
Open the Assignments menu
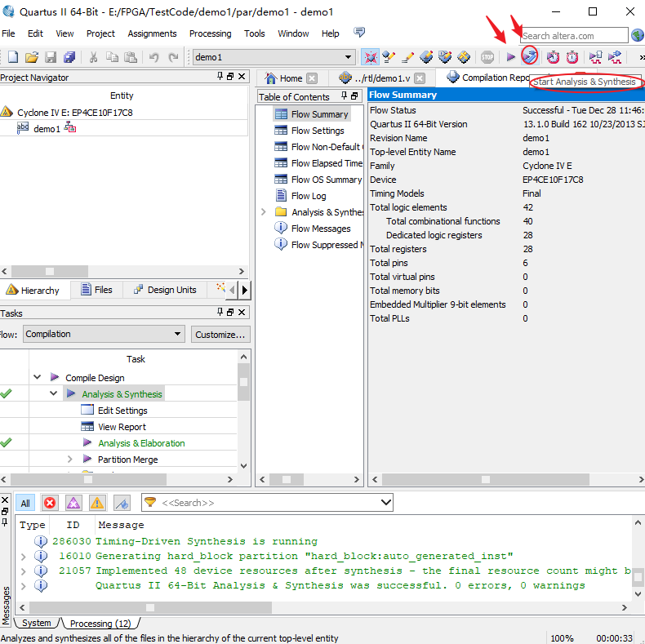coord(152,33)
